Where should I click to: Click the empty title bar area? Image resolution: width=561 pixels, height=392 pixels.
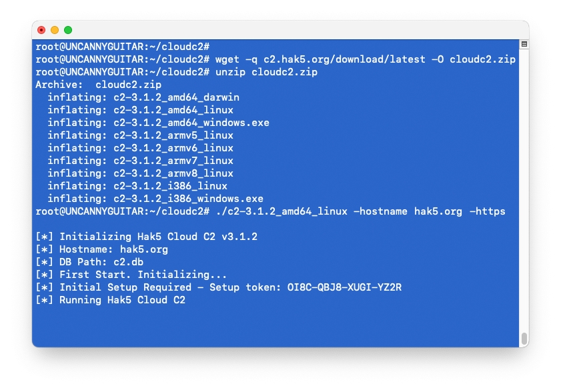coord(280,30)
